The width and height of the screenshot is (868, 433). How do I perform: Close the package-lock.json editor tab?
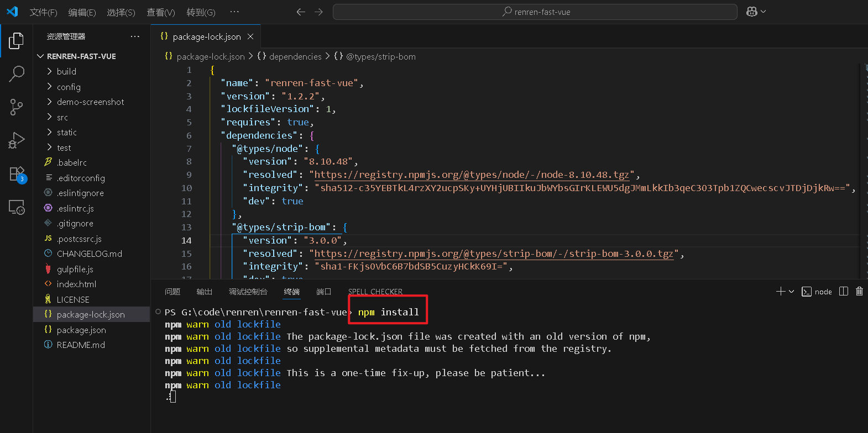tap(250, 36)
